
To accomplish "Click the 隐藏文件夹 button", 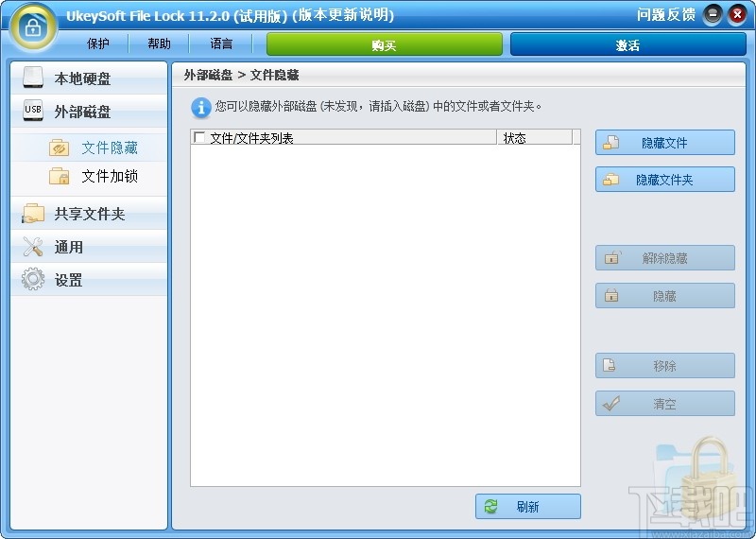I will (665, 180).
